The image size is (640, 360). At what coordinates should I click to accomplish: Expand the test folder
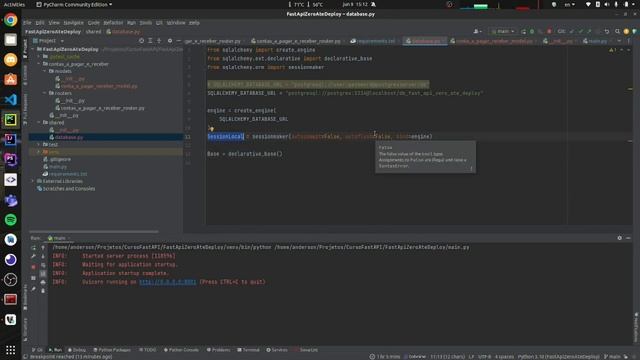click(x=39, y=144)
